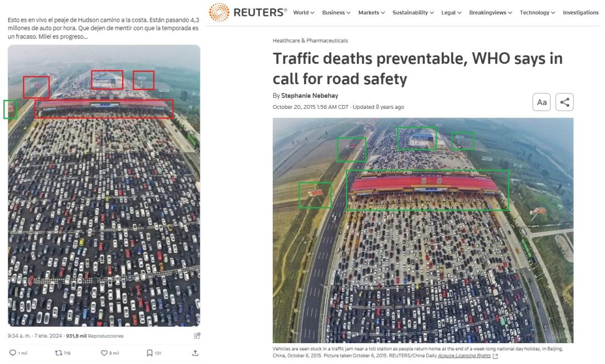The image size is (605, 364).
Task: Expand the Business menu dropdown
Action: pyautogui.click(x=336, y=12)
